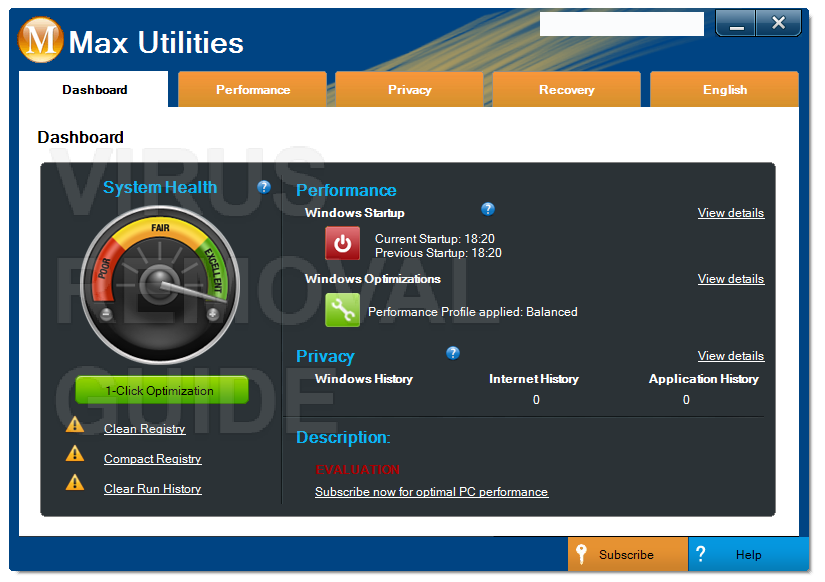Switch to the Privacy tab
The height and width of the screenshot is (582, 825).
(x=409, y=89)
